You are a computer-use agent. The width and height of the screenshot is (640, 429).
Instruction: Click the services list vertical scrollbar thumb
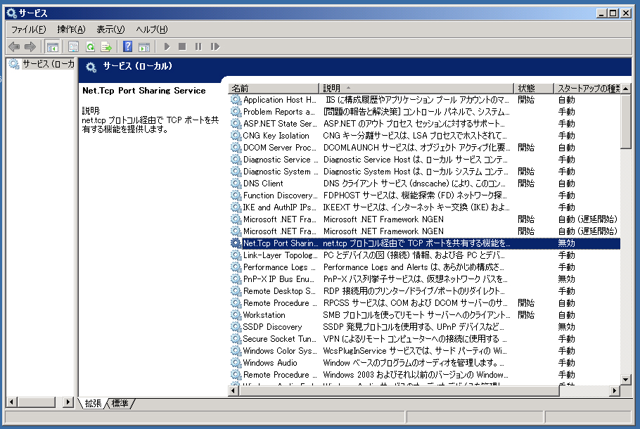626,122
